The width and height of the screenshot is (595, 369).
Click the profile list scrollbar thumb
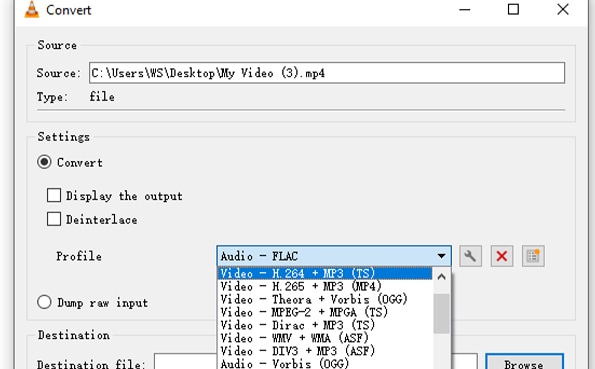point(441,314)
